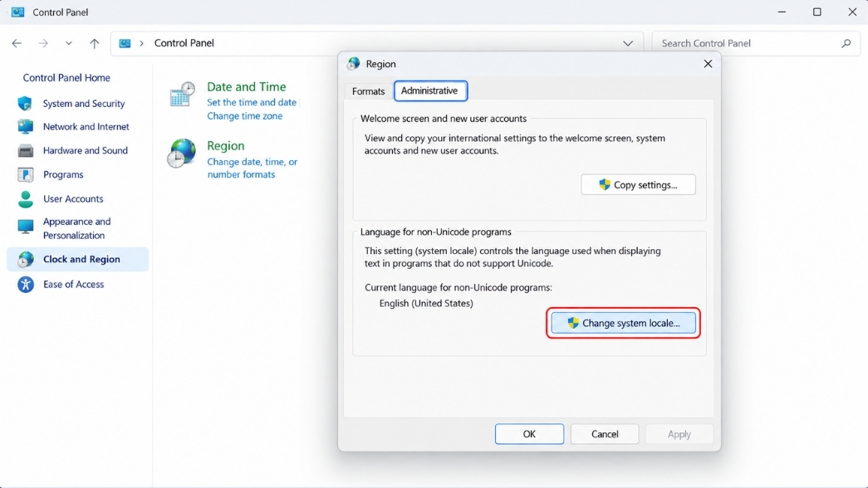Click Set the time and date link
The height and width of the screenshot is (488, 868).
coord(252,102)
